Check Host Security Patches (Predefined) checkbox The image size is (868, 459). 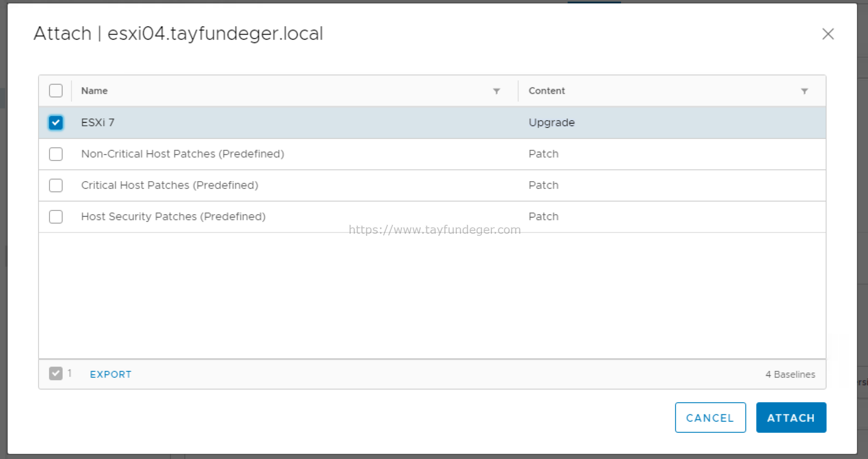click(56, 216)
